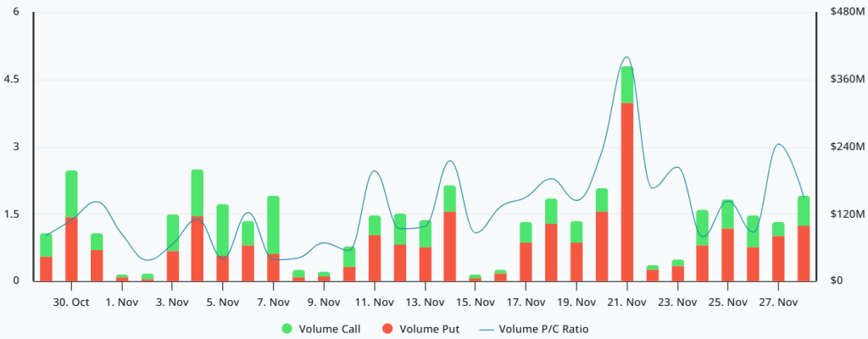Screen dimensions: 868x339
Task: Click the tallest red put bar on 21. Nov
Action: click(x=626, y=192)
